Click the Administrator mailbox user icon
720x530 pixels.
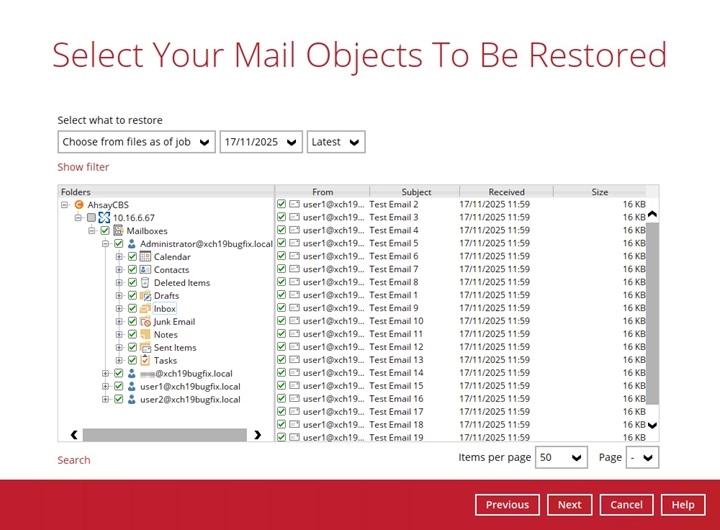(132, 243)
